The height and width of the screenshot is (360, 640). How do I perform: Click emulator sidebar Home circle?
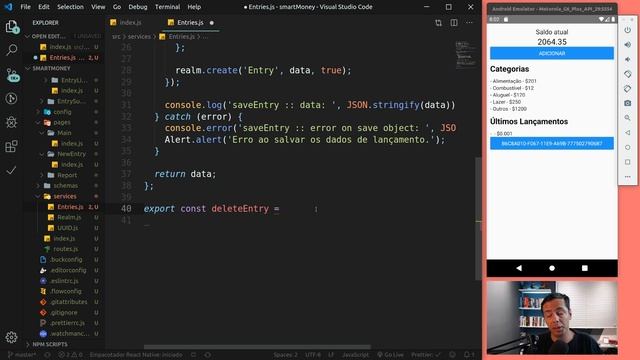click(628, 147)
